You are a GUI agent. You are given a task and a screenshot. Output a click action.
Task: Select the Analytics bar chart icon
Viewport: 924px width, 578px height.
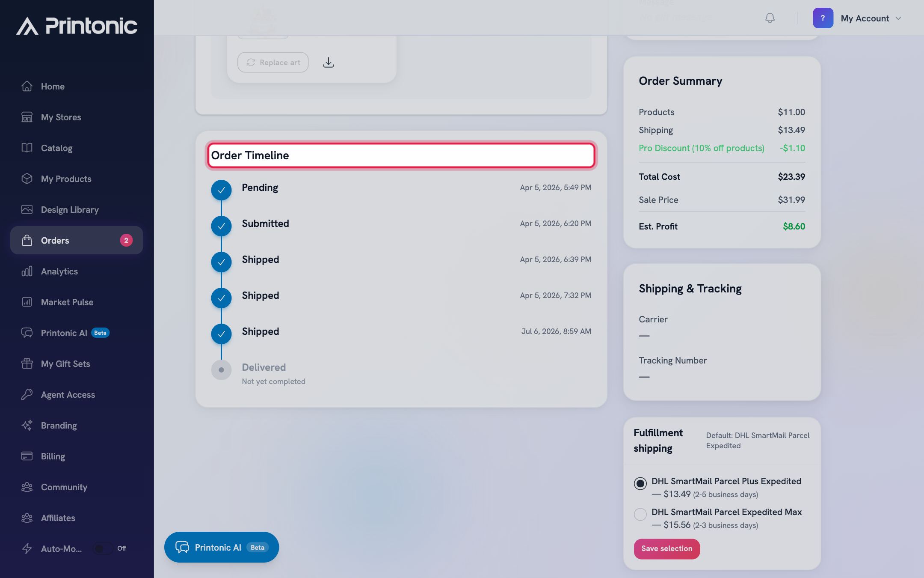click(27, 271)
